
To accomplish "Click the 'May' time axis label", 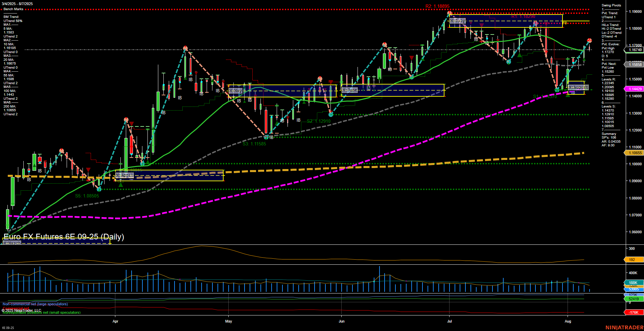I will pyautogui.click(x=229, y=321).
